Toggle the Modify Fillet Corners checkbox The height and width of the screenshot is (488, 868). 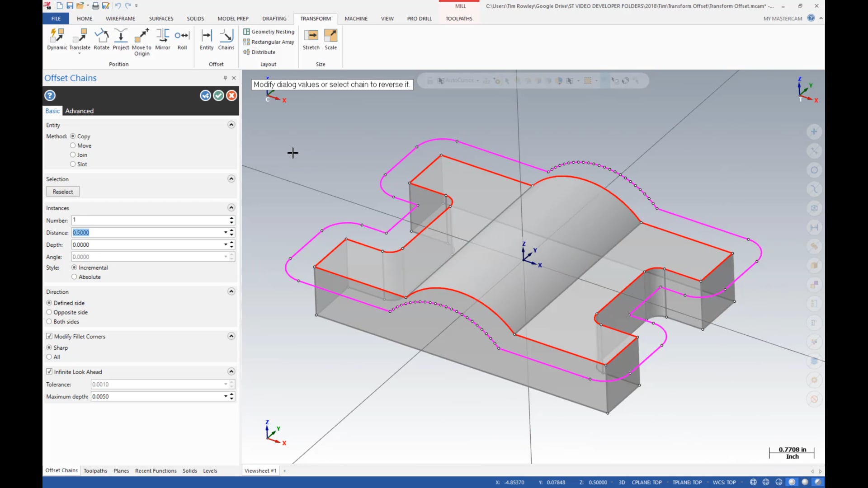click(49, 336)
